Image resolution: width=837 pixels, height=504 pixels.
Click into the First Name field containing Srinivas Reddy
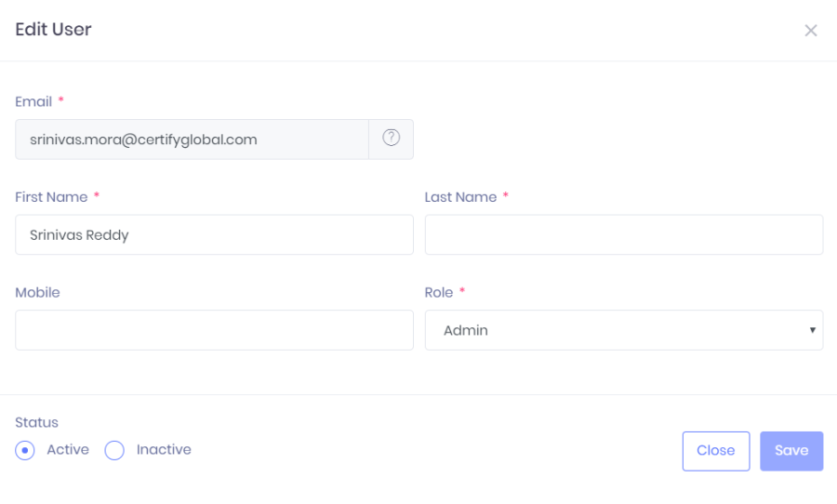tap(214, 235)
